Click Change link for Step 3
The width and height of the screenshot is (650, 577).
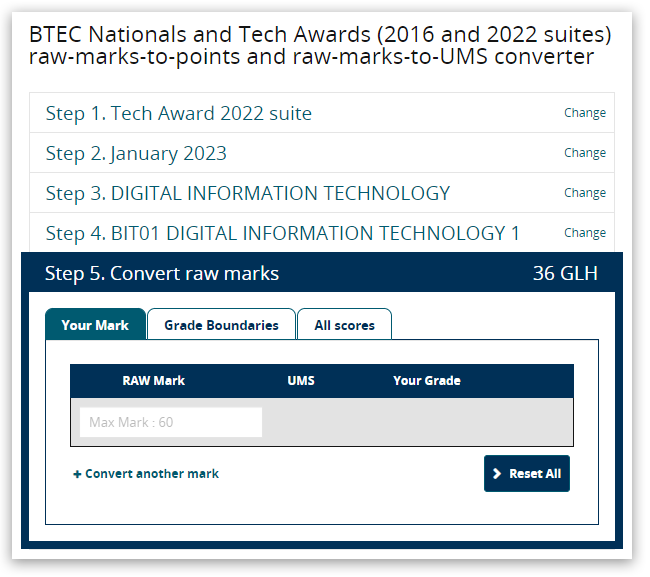pyautogui.click(x=584, y=193)
